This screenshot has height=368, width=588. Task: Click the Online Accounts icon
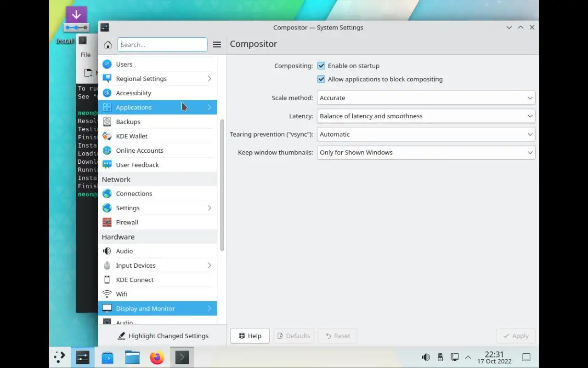click(107, 150)
